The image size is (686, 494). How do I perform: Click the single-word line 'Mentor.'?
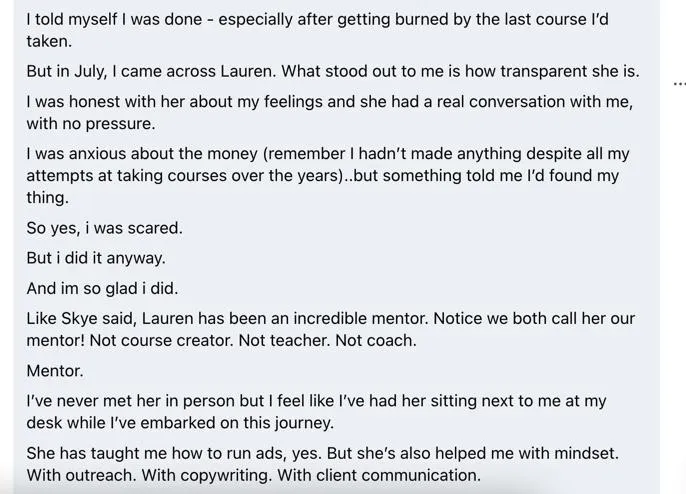pos(55,371)
